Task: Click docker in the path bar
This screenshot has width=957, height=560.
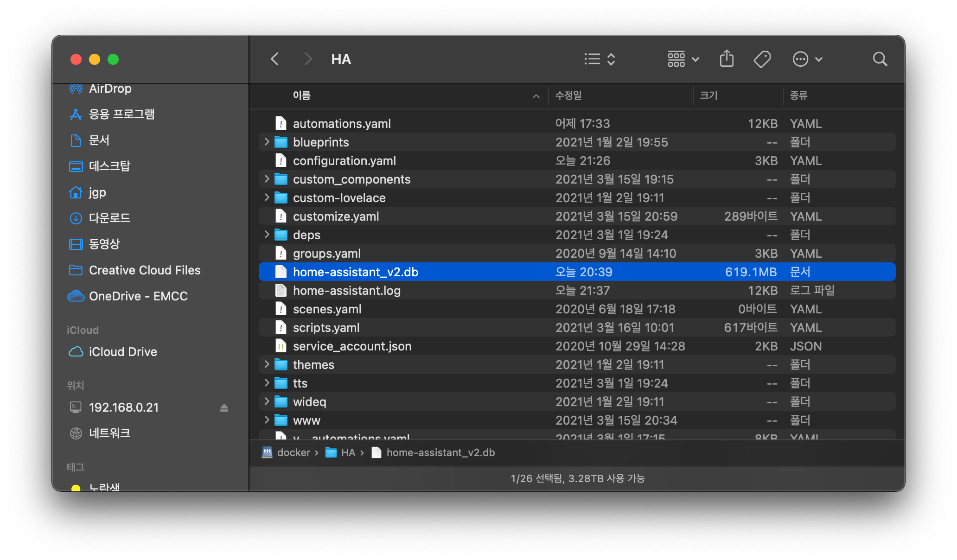Action: tap(293, 452)
